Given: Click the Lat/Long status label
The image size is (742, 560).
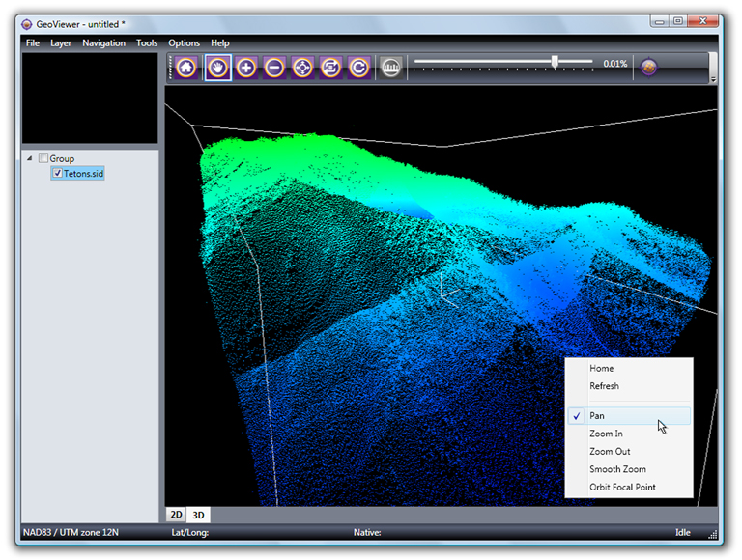Looking at the screenshot, I should (x=189, y=533).
